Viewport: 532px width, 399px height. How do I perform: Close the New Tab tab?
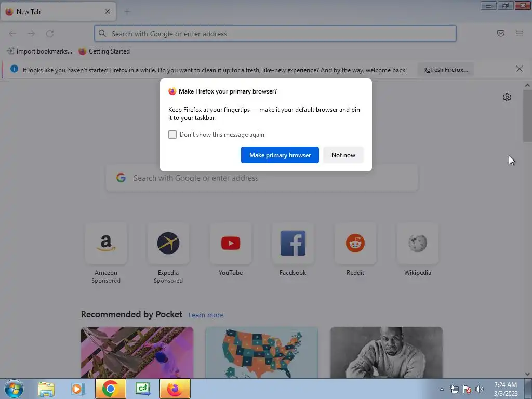tap(108, 11)
